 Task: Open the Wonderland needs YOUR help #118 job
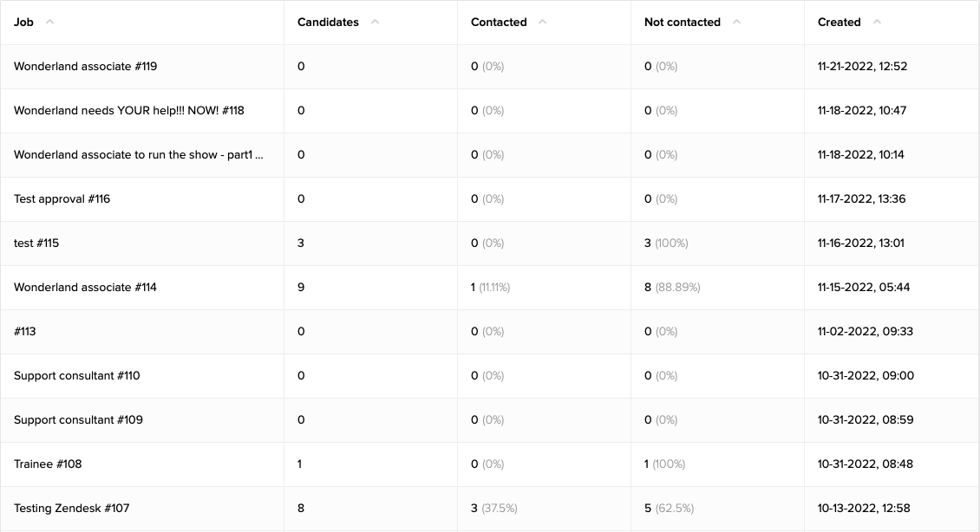click(128, 111)
